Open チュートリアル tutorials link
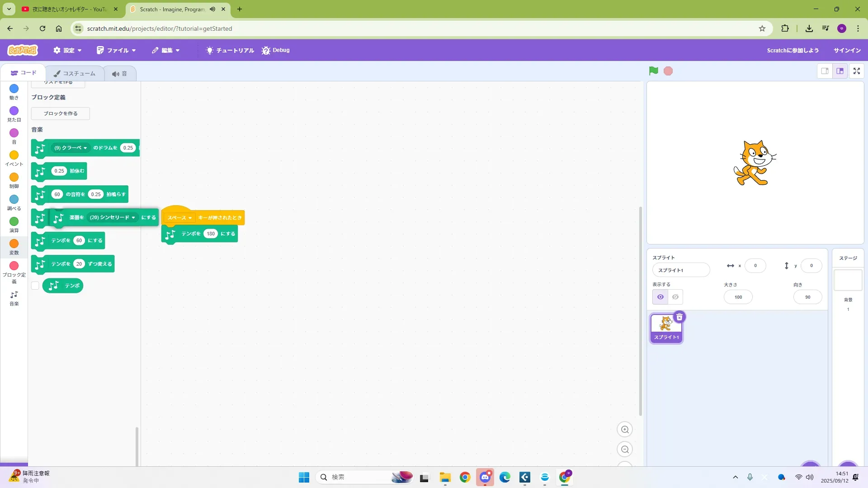 tap(230, 50)
